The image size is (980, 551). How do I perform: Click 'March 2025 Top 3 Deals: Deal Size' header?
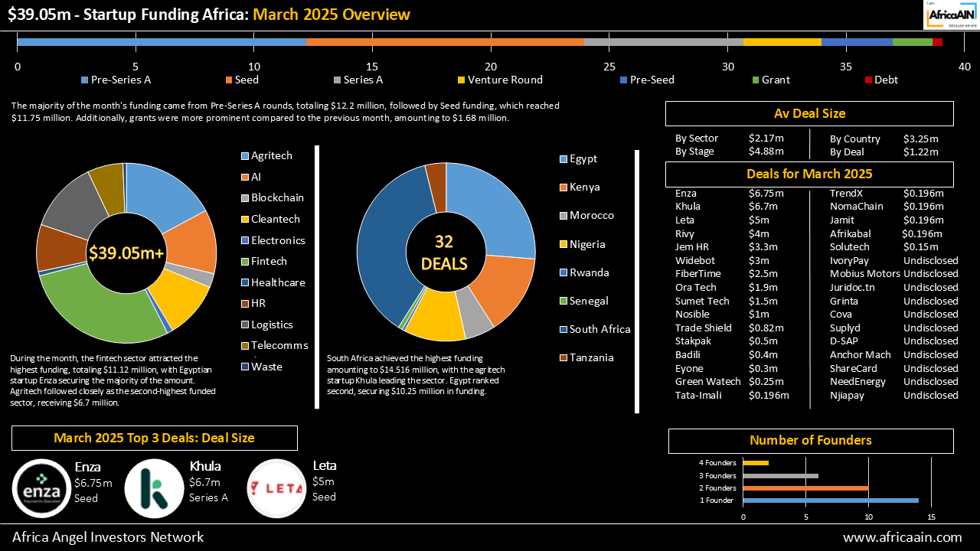coord(155,438)
